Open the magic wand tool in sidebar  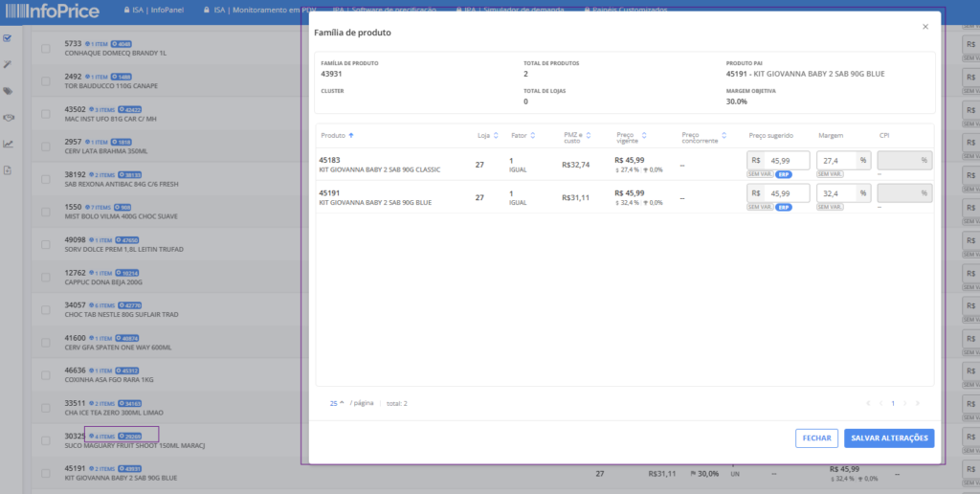click(8, 64)
